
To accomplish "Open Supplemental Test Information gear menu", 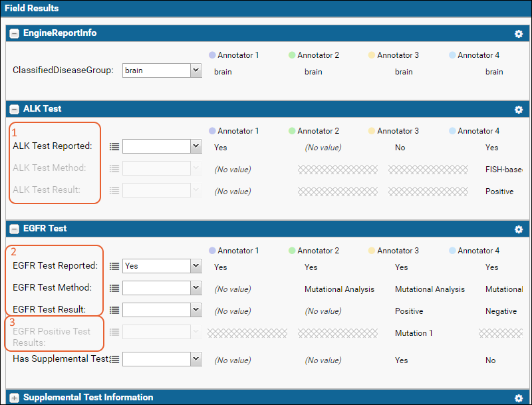I will (519, 398).
